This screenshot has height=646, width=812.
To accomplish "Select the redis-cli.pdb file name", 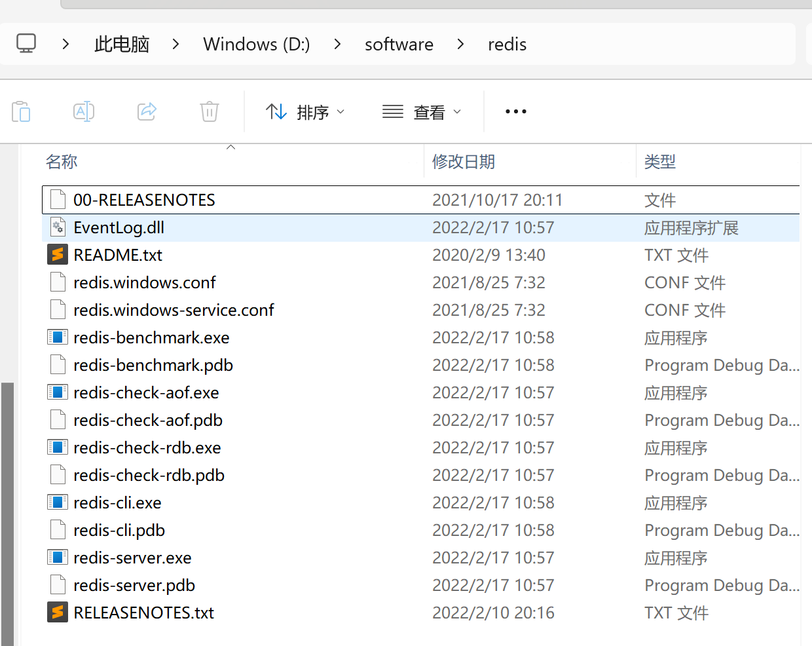I will coord(119,530).
